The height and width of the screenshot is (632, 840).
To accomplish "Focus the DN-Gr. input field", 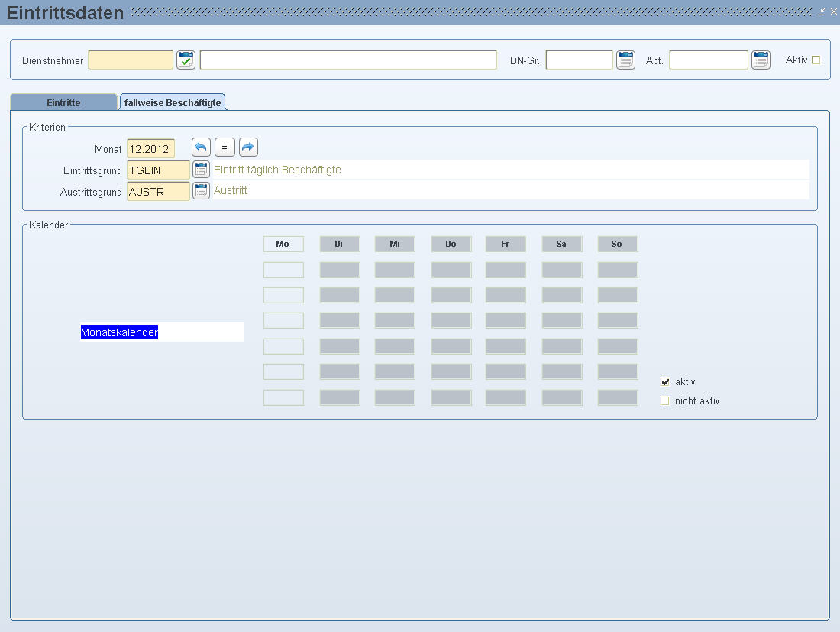I will 579,60.
